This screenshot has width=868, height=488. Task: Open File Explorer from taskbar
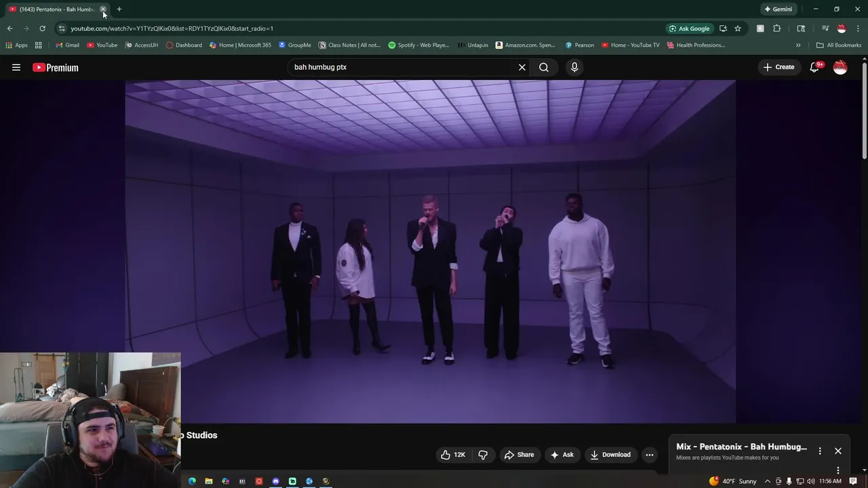click(x=209, y=481)
